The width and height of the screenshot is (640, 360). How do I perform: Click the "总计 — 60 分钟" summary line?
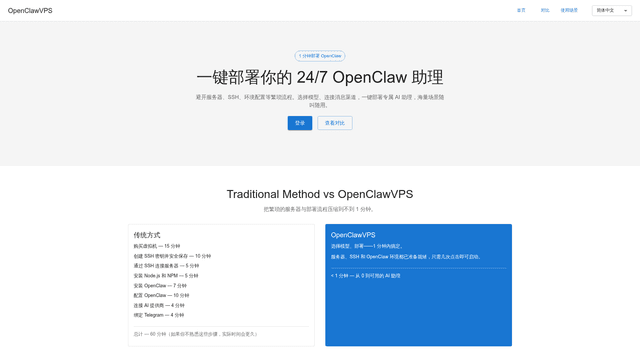196,334
